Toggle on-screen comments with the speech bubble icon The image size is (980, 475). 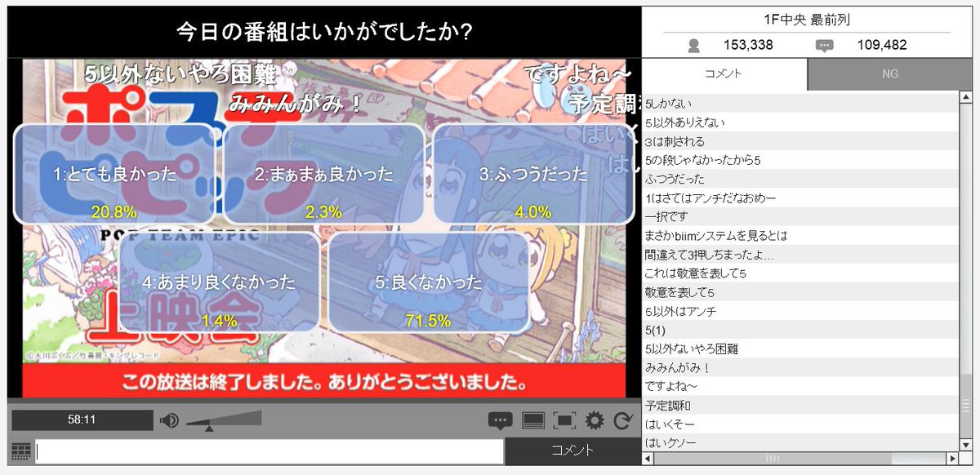point(500,421)
